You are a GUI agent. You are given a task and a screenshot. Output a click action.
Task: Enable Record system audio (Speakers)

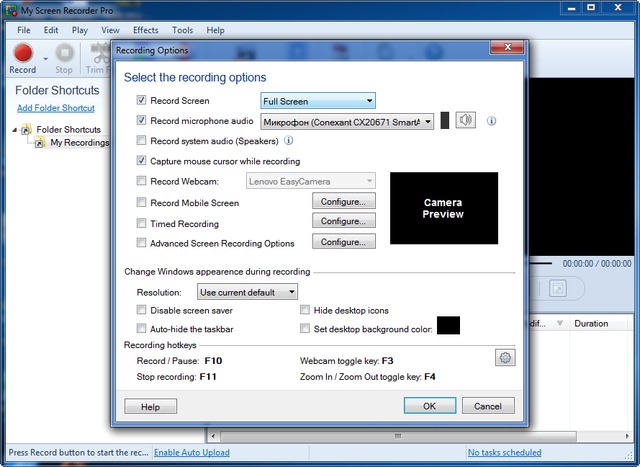point(141,141)
